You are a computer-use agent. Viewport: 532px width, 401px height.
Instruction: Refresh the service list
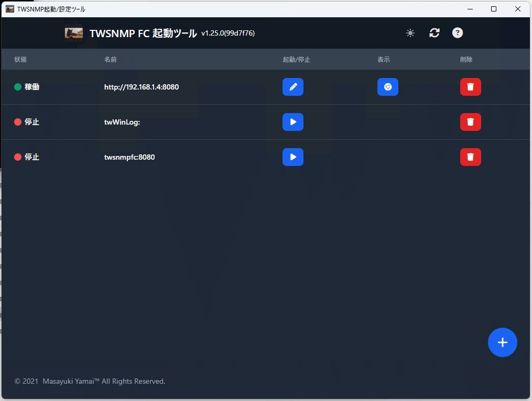[434, 32]
